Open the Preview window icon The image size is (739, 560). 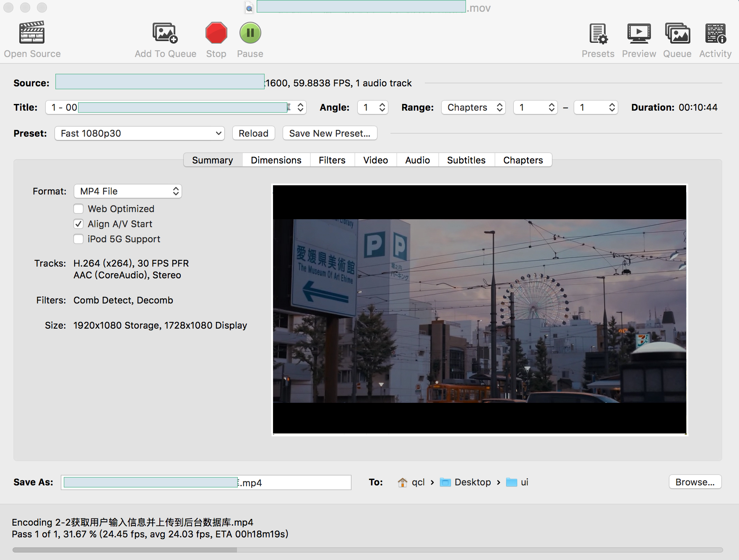639,34
